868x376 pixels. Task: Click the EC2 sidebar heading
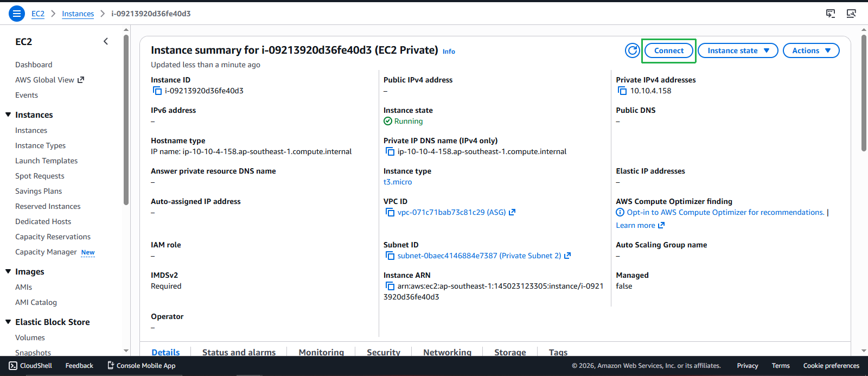[23, 41]
